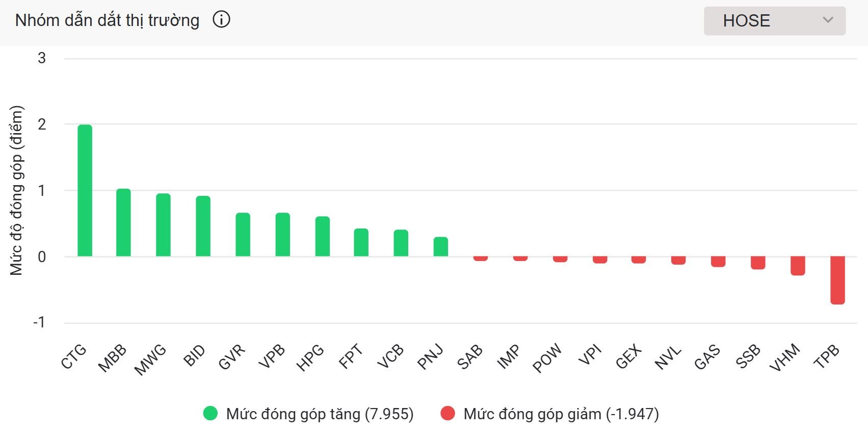Select the TPB red bar
Screen dimensions: 868x433
(x=837, y=280)
